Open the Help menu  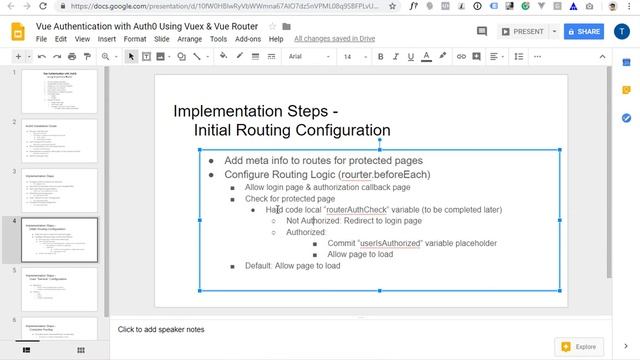pyautogui.click(x=276, y=39)
